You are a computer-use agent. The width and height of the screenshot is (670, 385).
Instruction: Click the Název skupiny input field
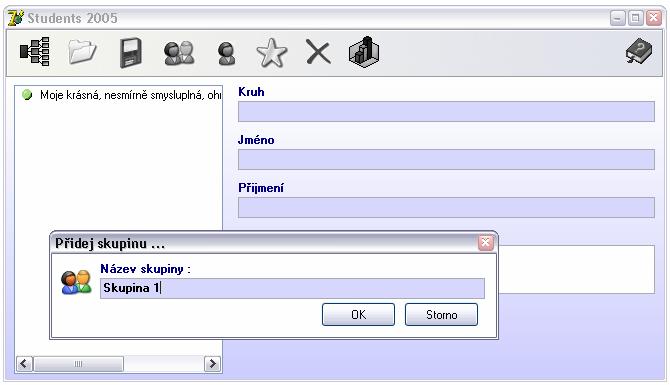(292, 288)
